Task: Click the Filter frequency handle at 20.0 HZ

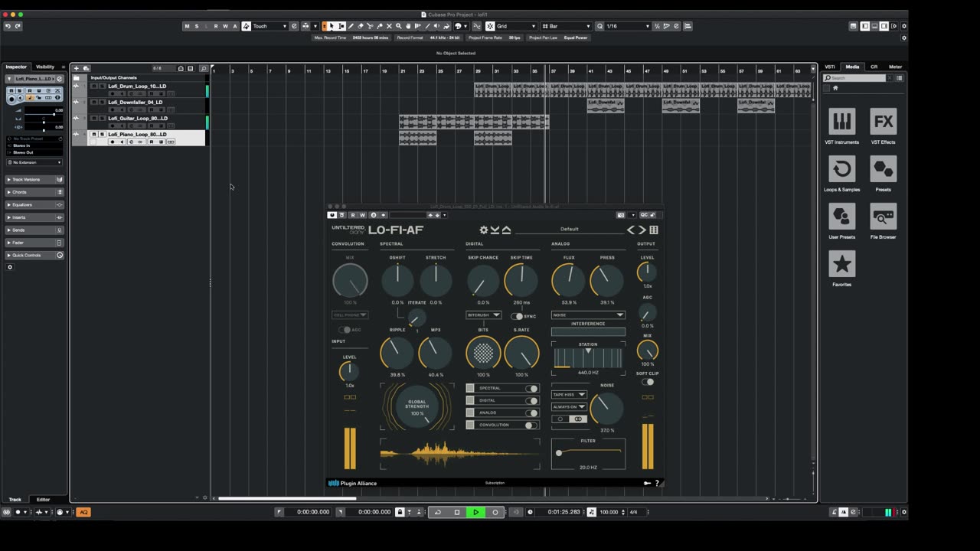Action: point(559,453)
